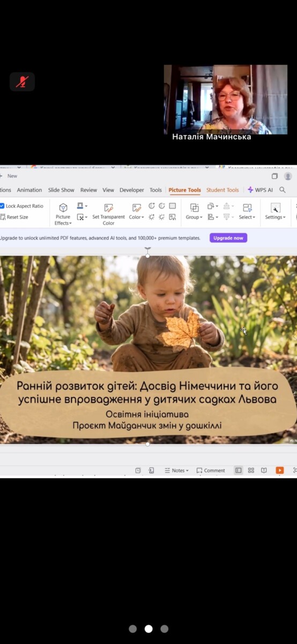Open reading view book icon
Screen dimensions: 297x644
point(264,470)
